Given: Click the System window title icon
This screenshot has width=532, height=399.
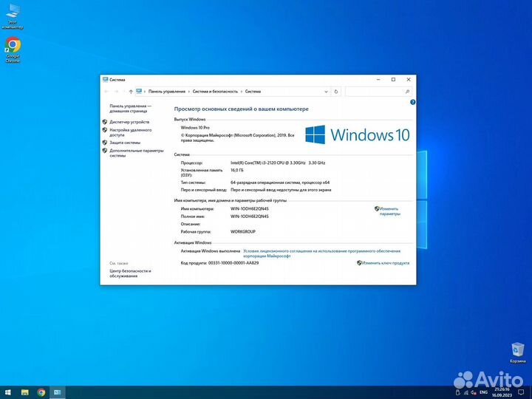Looking at the screenshot, I should (x=105, y=80).
